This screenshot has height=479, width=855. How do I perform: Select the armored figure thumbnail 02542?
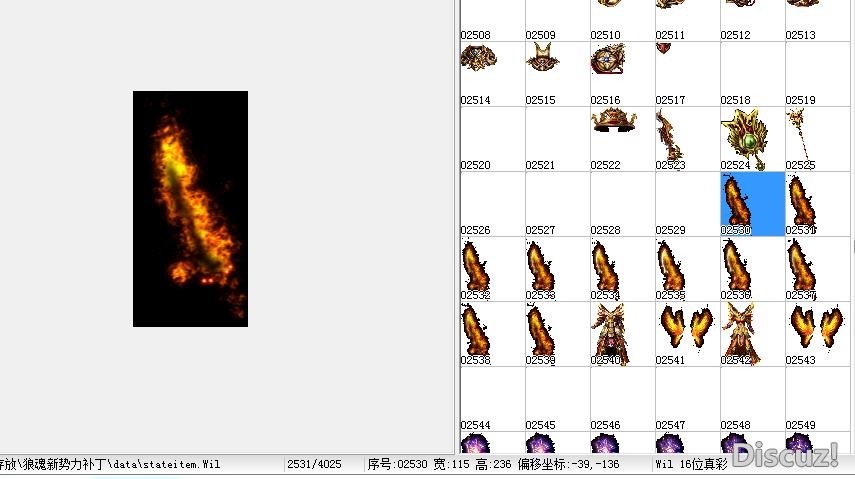pos(752,334)
